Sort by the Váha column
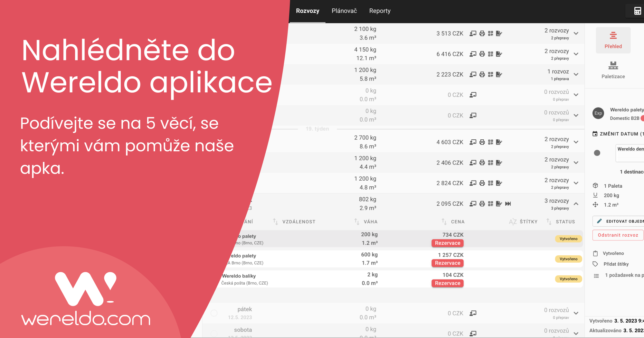The width and height of the screenshot is (644, 338). click(x=366, y=222)
